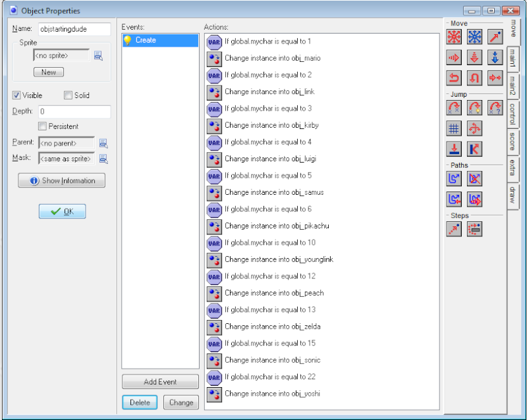Click the Delete event button
Image resolution: width=527 pixels, height=420 pixels.
[140, 402]
